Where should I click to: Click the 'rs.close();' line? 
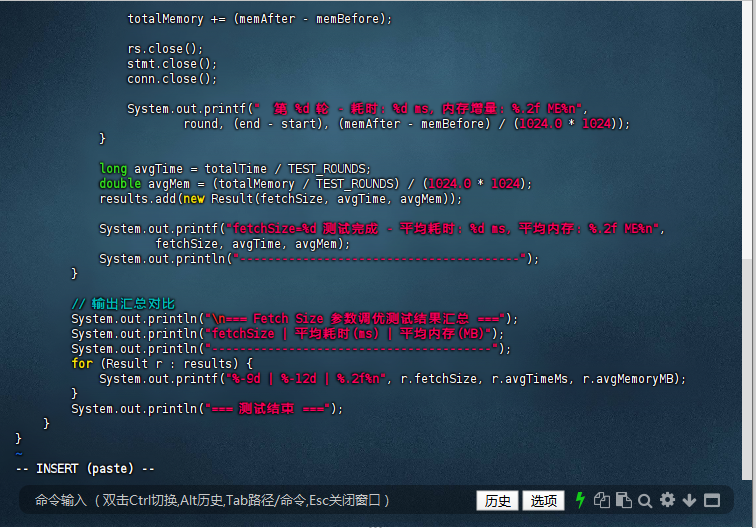[x=165, y=49]
